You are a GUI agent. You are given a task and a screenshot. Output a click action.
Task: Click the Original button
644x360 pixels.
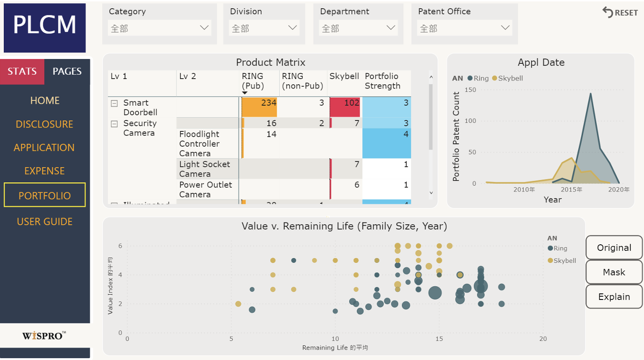click(614, 248)
